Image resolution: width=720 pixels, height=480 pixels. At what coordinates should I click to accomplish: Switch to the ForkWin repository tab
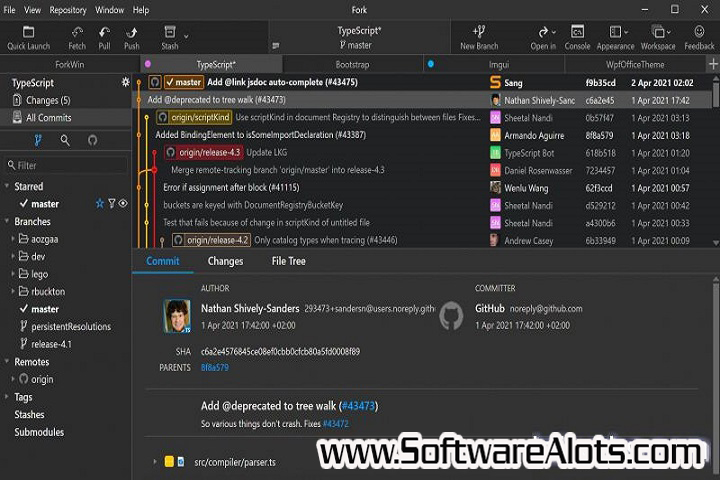coord(69,64)
